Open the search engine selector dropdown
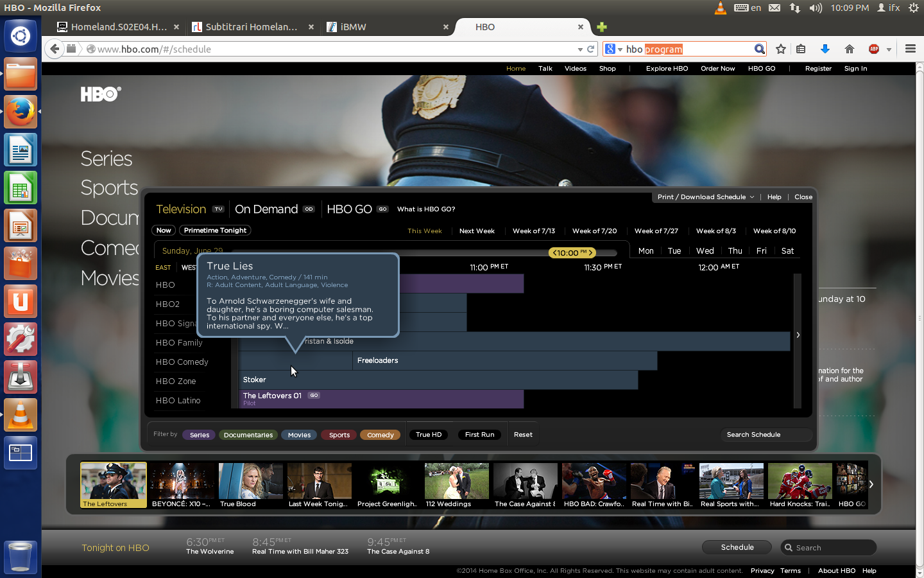This screenshot has height=578, width=924. (x=615, y=49)
